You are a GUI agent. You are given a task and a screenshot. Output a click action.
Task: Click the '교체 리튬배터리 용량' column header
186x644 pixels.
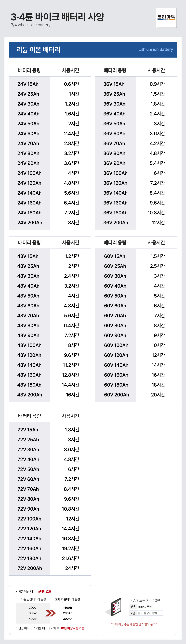coord(67,599)
